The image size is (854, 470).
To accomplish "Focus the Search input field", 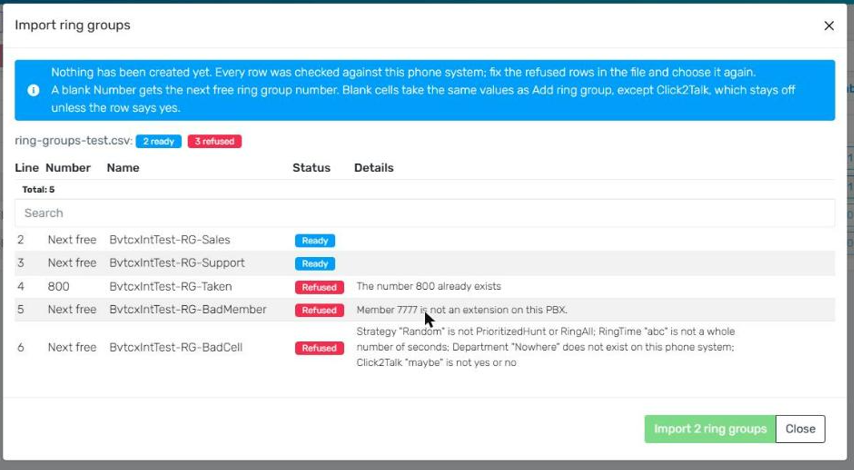I will (424, 213).
